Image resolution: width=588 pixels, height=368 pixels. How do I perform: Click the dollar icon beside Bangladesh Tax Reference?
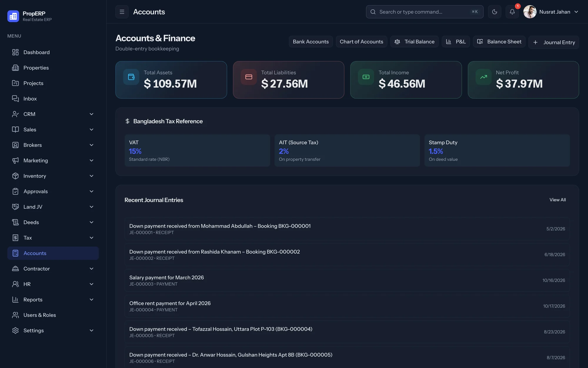tap(127, 121)
